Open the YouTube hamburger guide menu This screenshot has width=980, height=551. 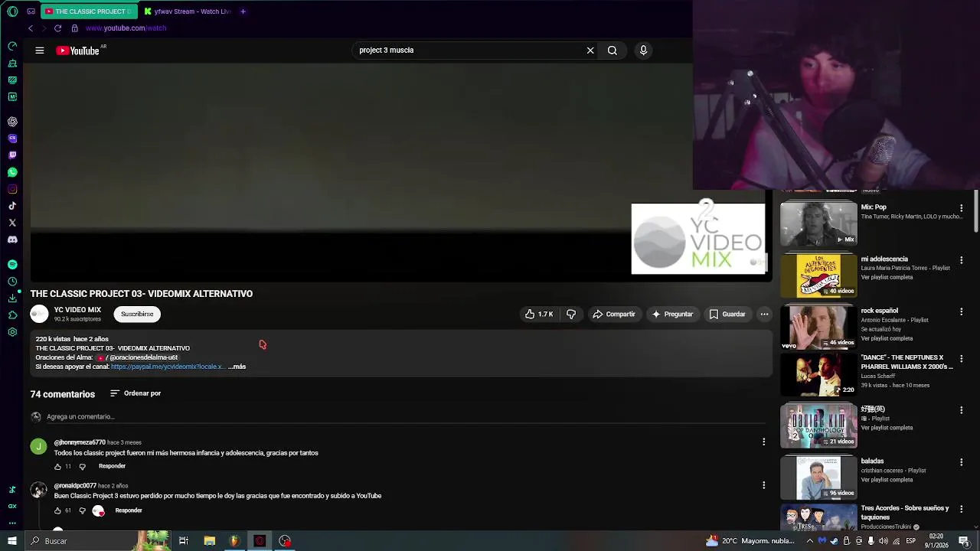(x=39, y=51)
